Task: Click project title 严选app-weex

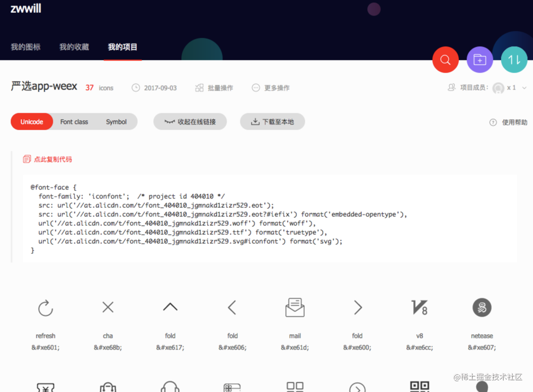Action: (44, 86)
